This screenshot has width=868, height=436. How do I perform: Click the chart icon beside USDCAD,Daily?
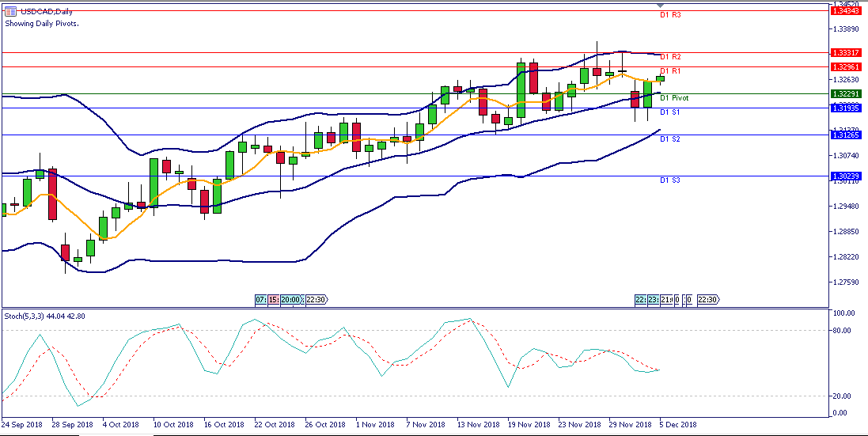[10, 10]
